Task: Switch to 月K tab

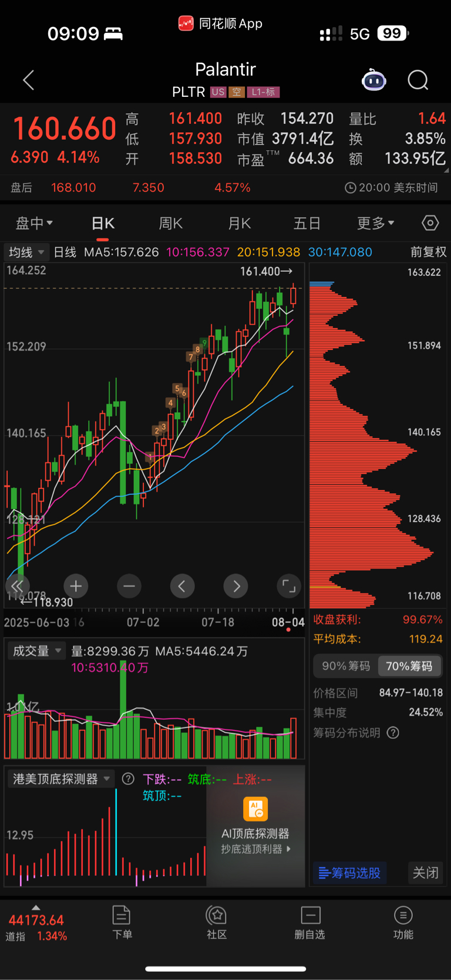Action: [x=239, y=223]
